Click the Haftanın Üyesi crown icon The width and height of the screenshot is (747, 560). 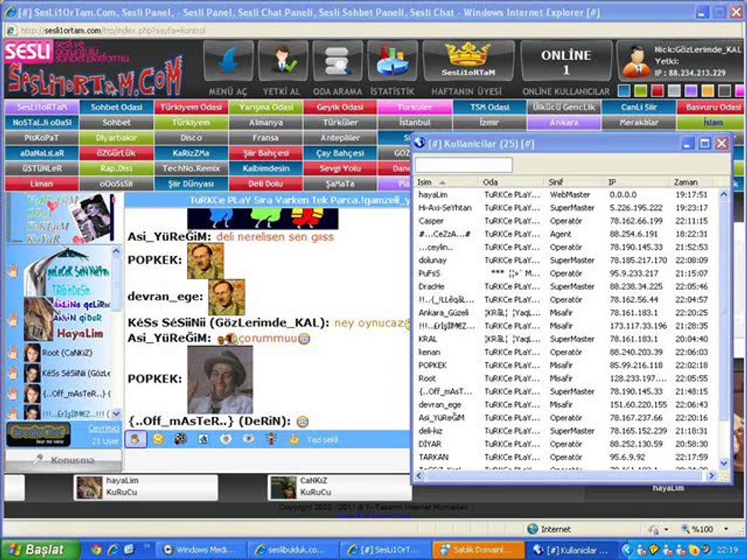coord(468,61)
